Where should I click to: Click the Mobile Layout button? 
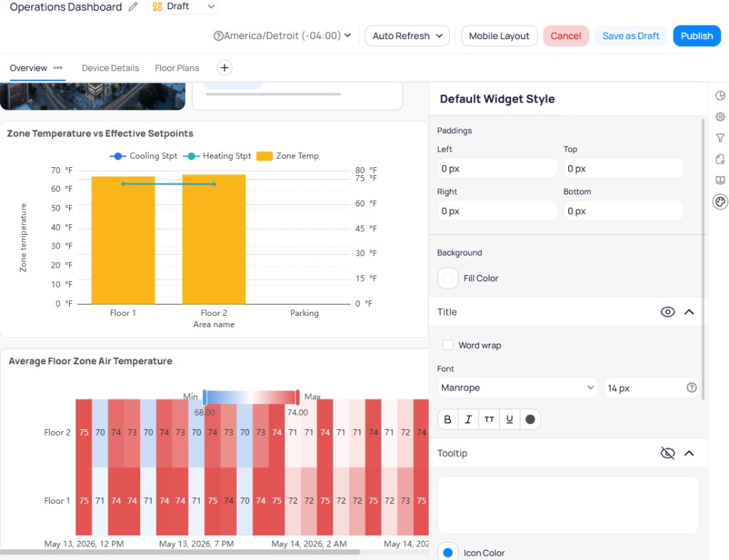coord(499,36)
